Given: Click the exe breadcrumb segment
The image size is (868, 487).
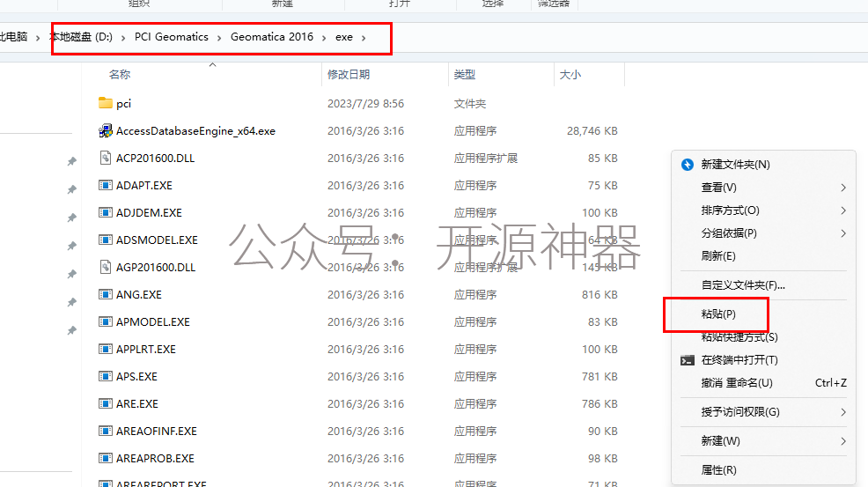Looking at the screenshot, I should tap(344, 37).
